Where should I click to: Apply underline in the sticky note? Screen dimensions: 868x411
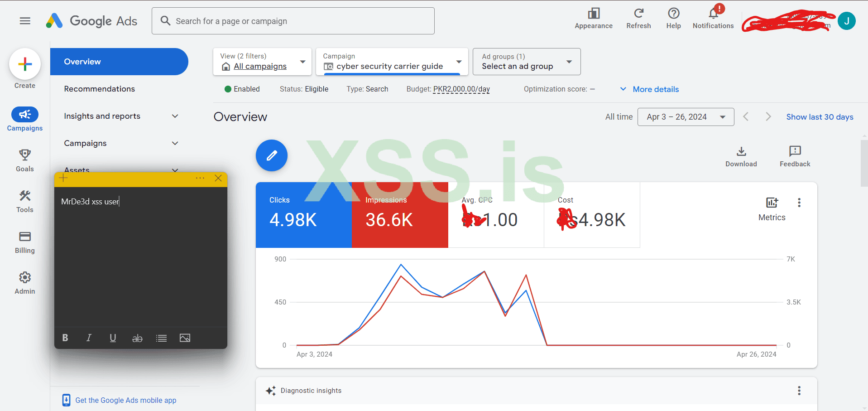tap(113, 338)
